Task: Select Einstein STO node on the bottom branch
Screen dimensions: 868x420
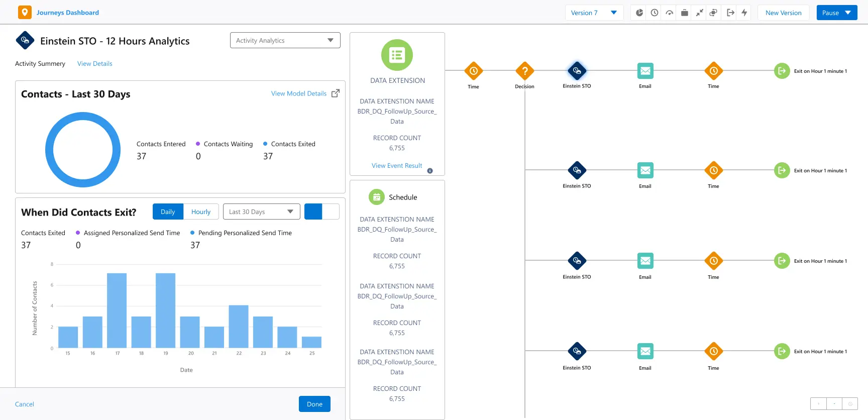Action: pyautogui.click(x=577, y=351)
